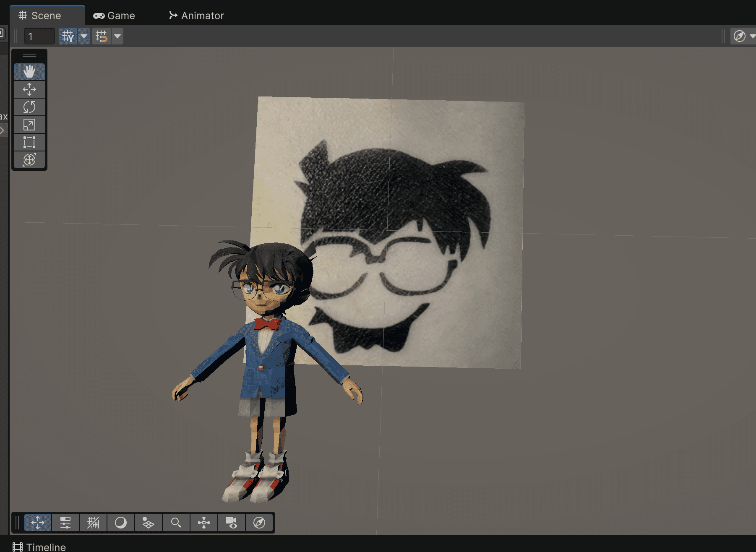Click the compass icon in the bottom bar
Image resolution: width=756 pixels, height=552 pixels.
(259, 523)
